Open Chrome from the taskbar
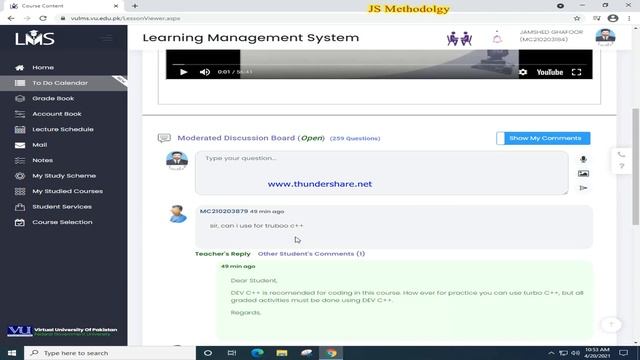The height and width of the screenshot is (360, 640). pyautogui.click(x=331, y=353)
